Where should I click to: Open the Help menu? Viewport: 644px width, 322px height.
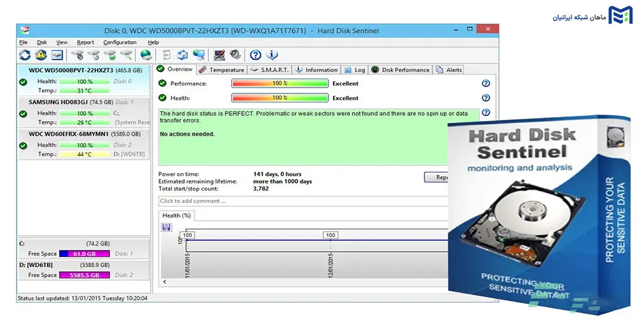point(153,43)
